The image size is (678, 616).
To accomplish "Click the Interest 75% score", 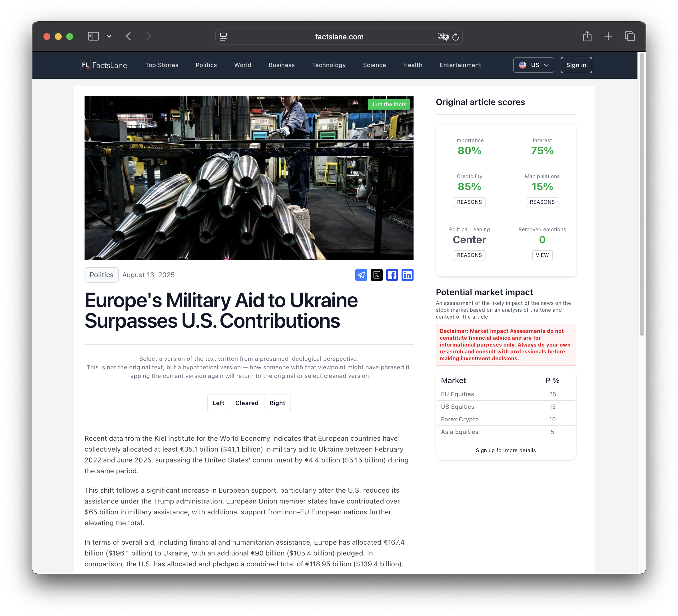I will click(x=542, y=150).
